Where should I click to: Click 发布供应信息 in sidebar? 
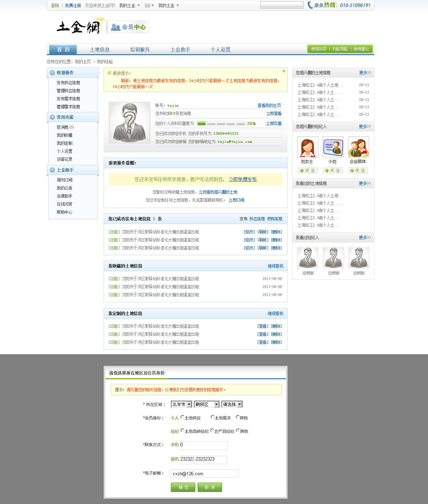tap(68, 83)
